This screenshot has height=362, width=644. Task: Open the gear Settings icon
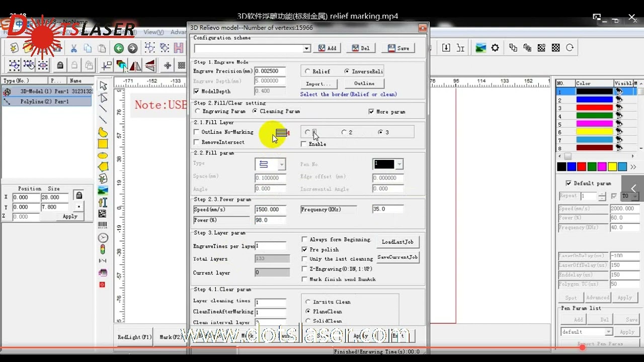click(495, 48)
